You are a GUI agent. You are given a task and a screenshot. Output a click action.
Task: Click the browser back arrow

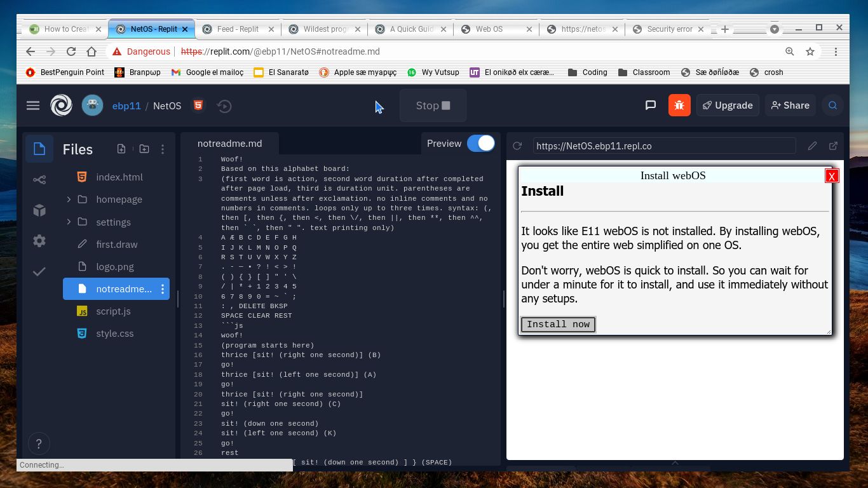tap(31, 51)
